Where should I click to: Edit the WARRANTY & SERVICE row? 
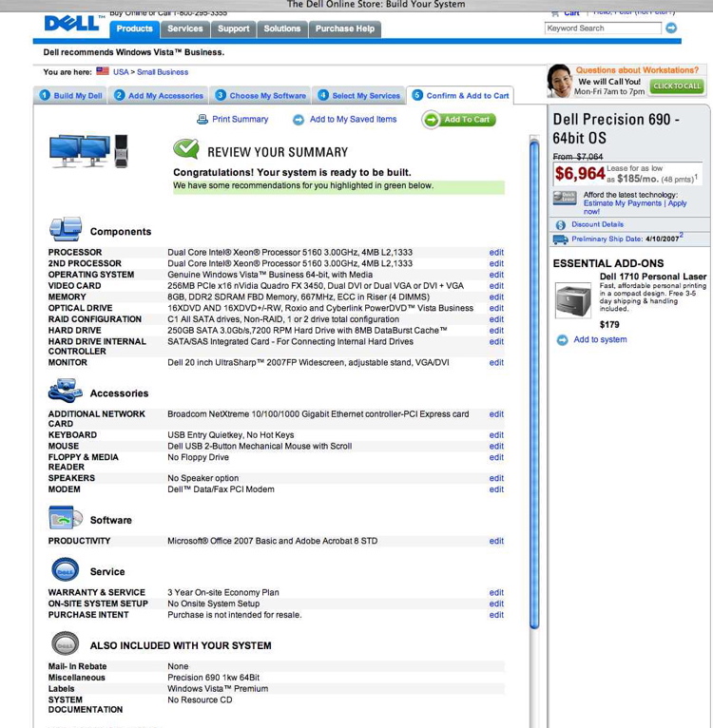[496, 592]
